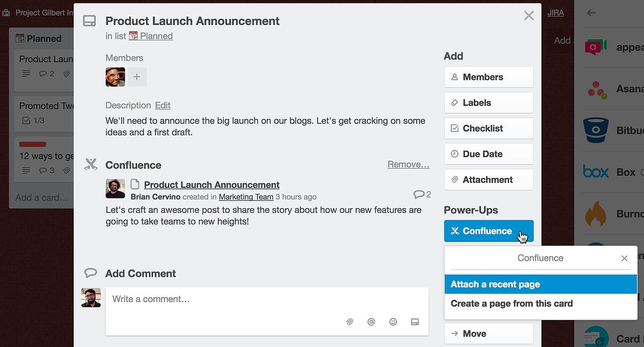Open the Marketing Team space link

(x=246, y=197)
